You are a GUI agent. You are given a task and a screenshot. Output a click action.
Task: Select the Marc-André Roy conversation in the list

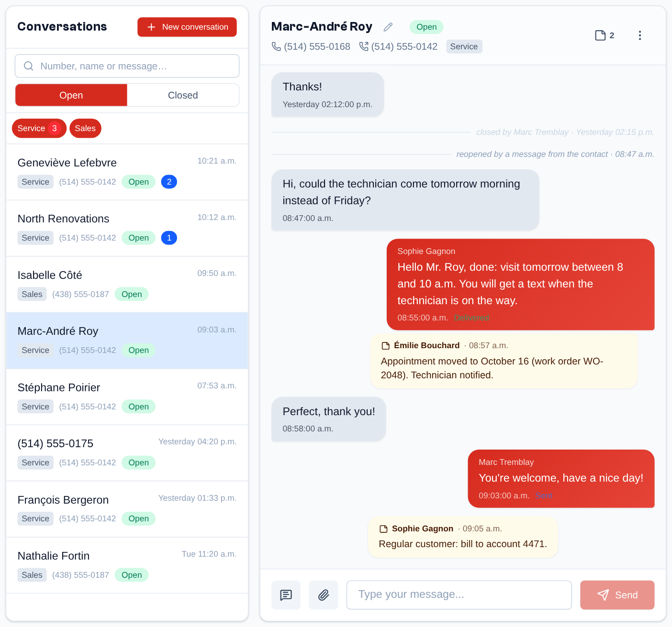coord(127,341)
